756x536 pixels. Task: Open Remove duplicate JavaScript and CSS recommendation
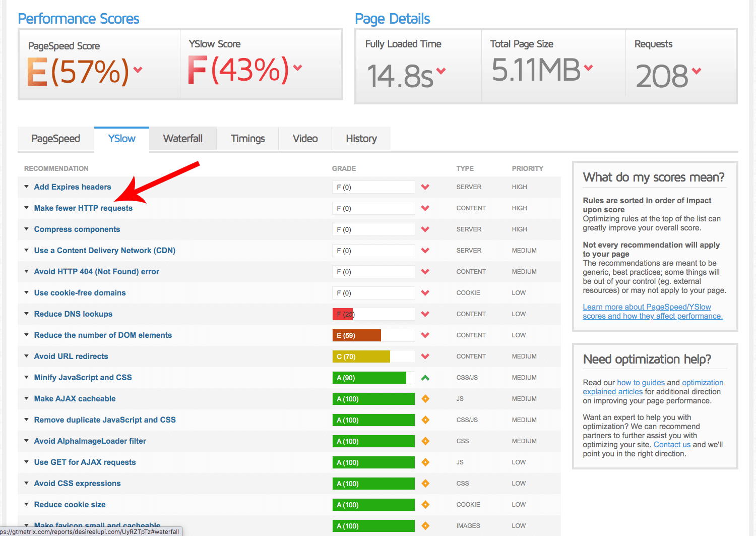click(x=105, y=420)
